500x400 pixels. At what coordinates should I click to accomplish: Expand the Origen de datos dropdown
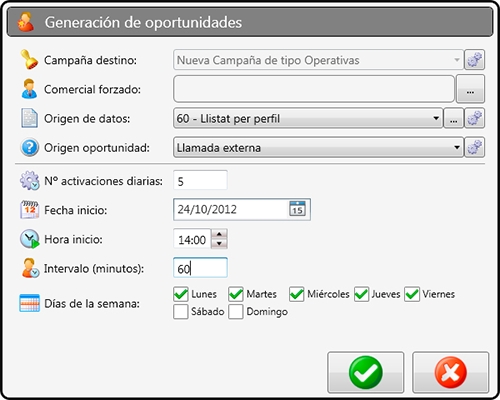[x=436, y=118]
